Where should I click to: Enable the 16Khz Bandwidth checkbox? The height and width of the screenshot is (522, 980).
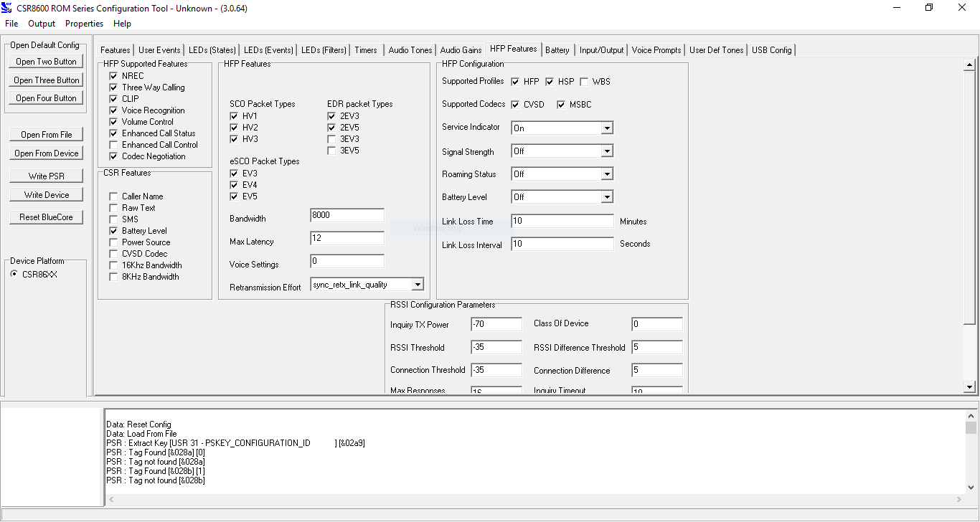pos(113,265)
